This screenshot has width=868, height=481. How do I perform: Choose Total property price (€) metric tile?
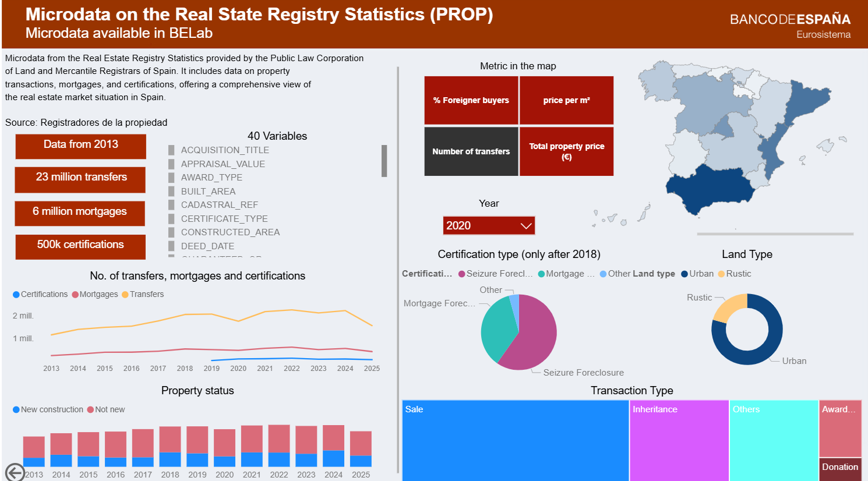tap(566, 151)
